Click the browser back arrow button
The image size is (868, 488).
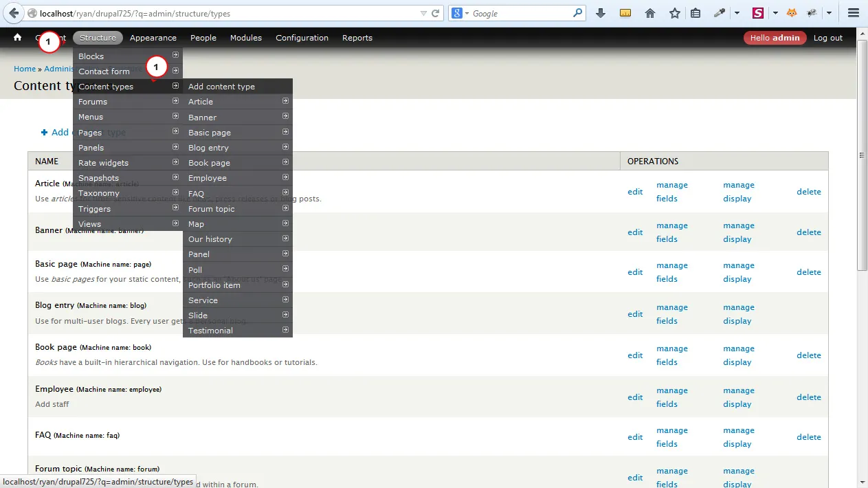tap(13, 13)
